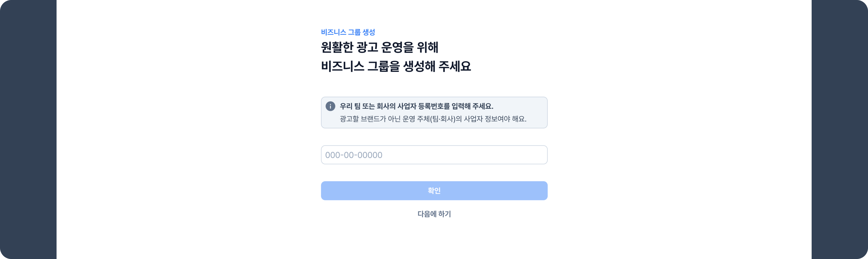Click the word 생성해 in the main heading
This screenshot has width=868, height=259.
[x=419, y=66]
